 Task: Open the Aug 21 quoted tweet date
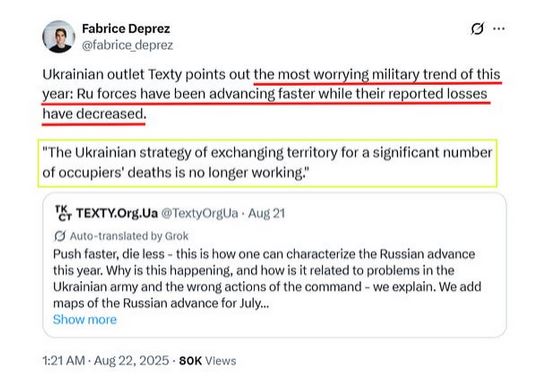tap(266, 213)
